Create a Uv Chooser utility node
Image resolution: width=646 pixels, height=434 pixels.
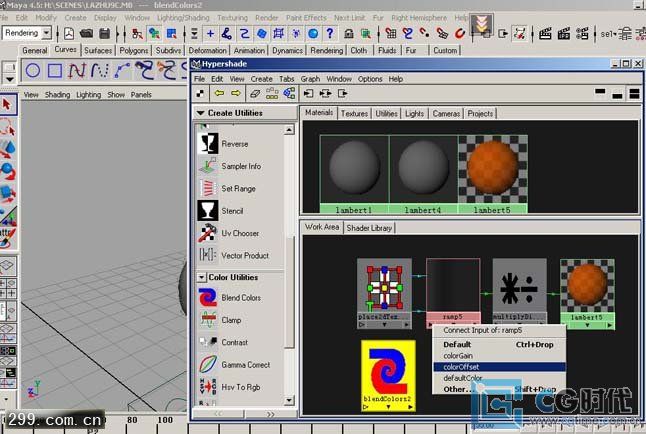(x=229, y=233)
